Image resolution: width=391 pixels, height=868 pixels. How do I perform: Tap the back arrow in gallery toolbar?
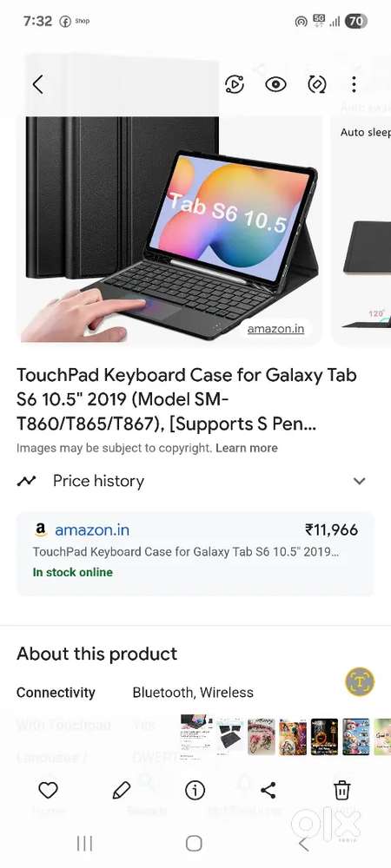(x=37, y=85)
